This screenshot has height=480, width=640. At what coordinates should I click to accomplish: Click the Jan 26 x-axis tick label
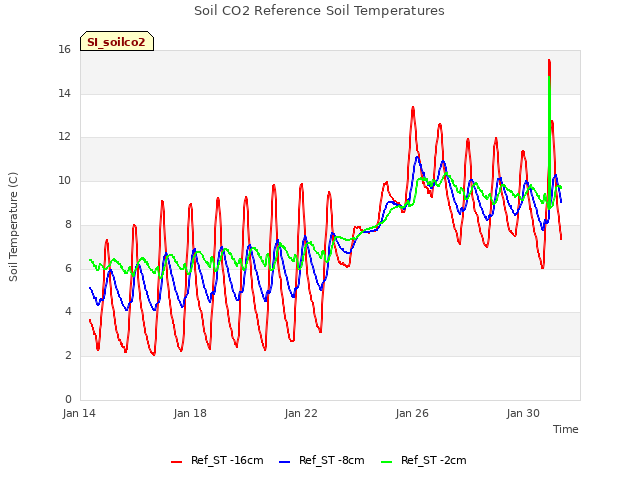(x=412, y=413)
